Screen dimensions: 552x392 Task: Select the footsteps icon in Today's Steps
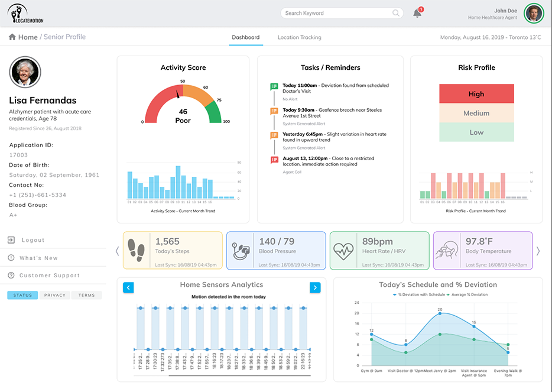[x=138, y=251]
